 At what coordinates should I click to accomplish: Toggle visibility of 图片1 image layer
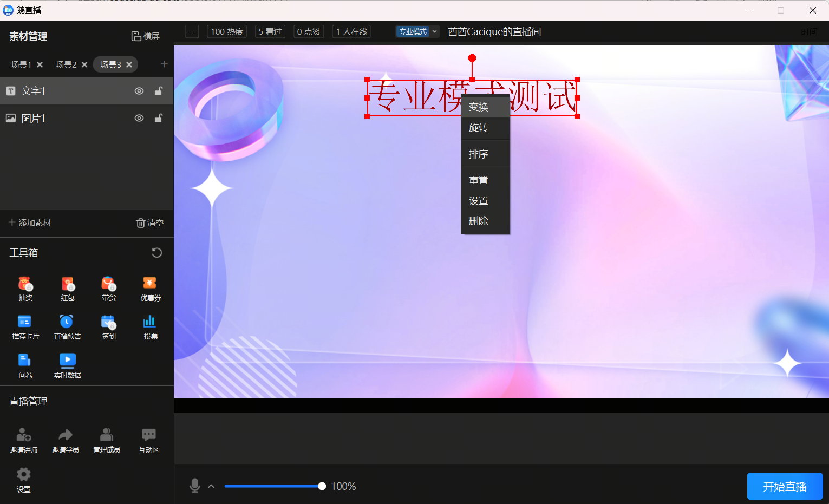point(139,118)
